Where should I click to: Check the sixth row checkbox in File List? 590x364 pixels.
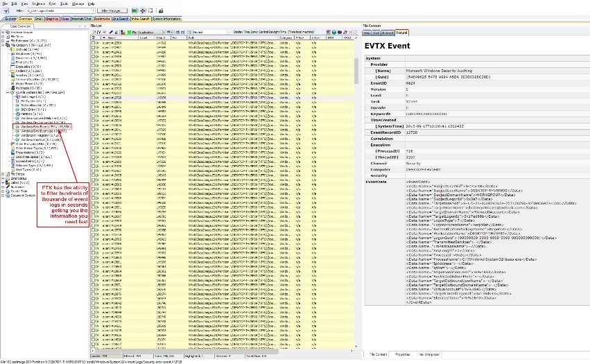click(x=93, y=65)
